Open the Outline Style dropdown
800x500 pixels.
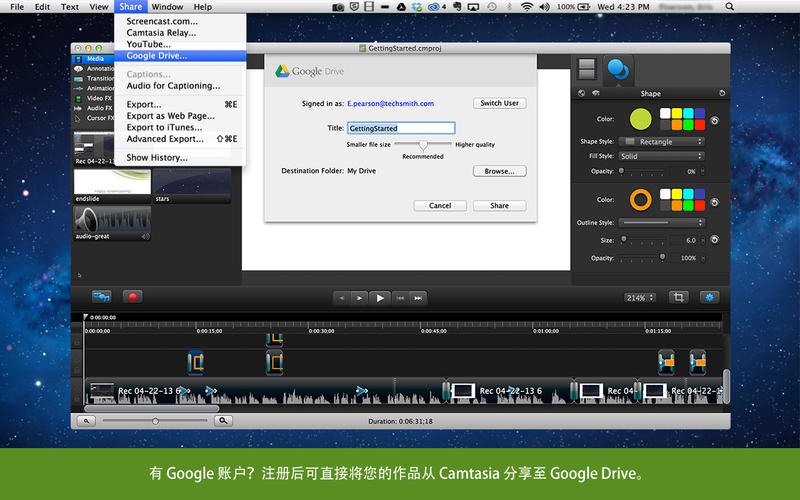pyautogui.click(x=661, y=222)
